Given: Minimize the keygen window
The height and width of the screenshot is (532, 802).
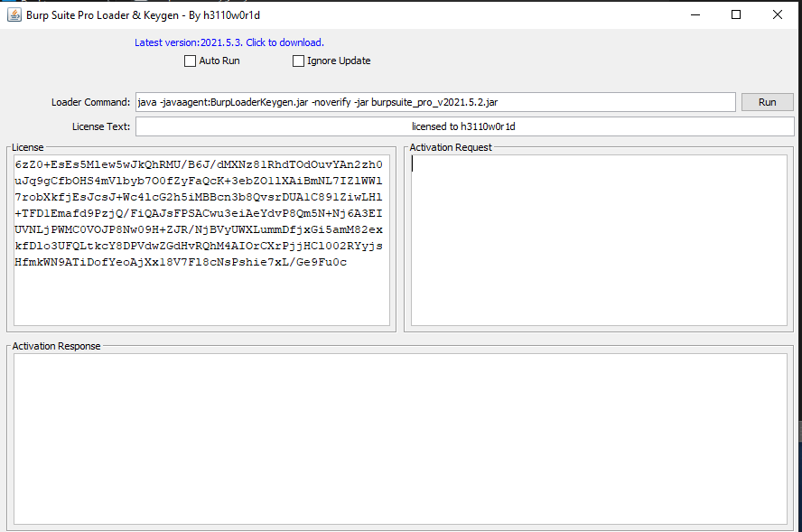Looking at the screenshot, I should coord(695,15).
